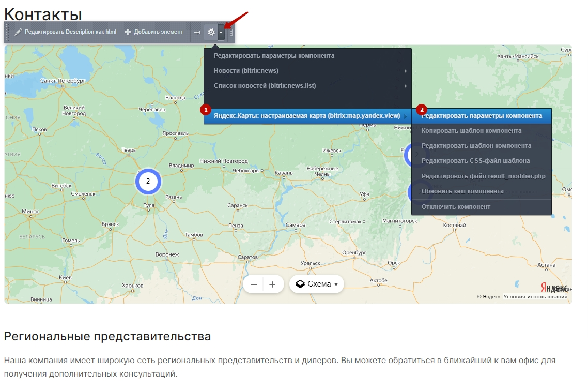588x390 pixels.
Task: Click the cluster marker 2 near Тула
Action: [148, 182]
